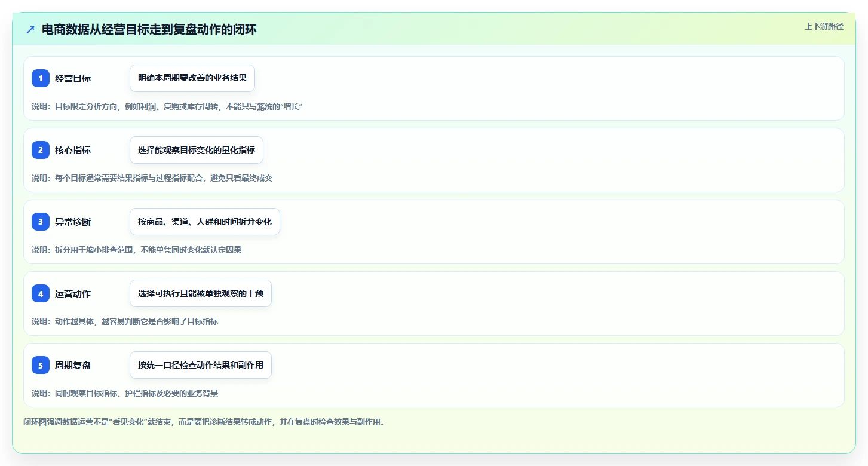Click the note starting 说明：拆分用于缩小排查范围
The width and height of the screenshot is (868, 466).
[x=137, y=250]
